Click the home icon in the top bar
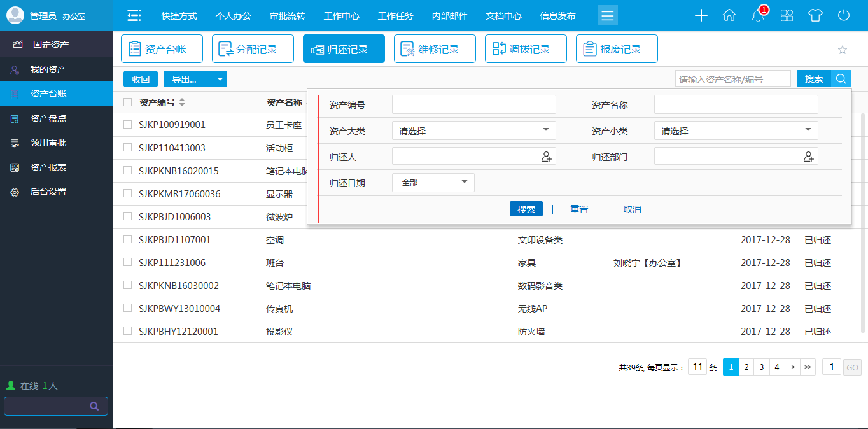This screenshot has height=429, width=868. pyautogui.click(x=729, y=15)
